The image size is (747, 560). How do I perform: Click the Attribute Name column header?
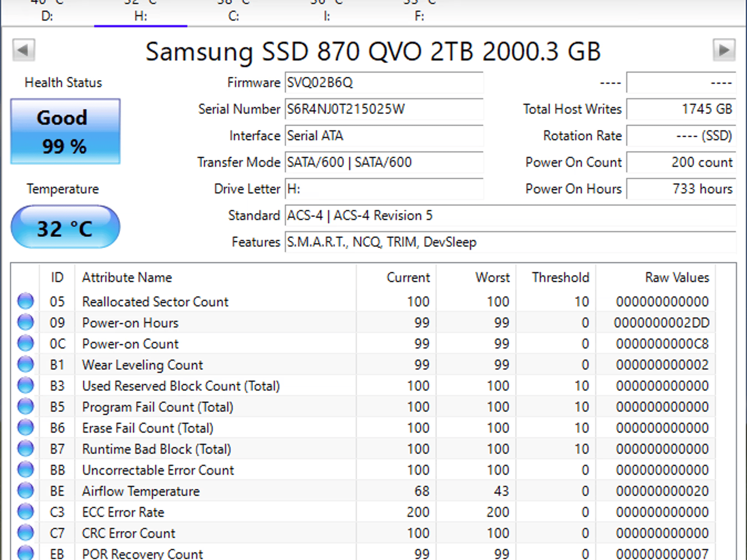pyautogui.click(x=215, y=277)
